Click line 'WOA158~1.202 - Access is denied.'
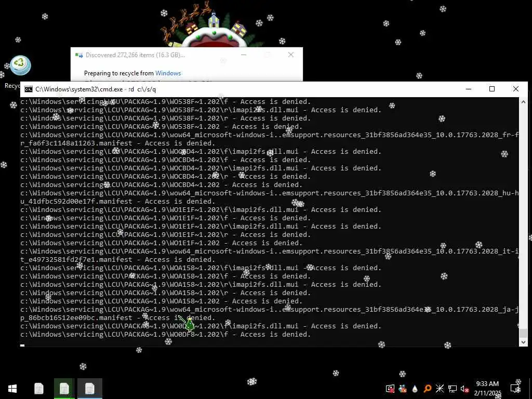532x399 pixels. pyautogui.click(x=161, y=301)
